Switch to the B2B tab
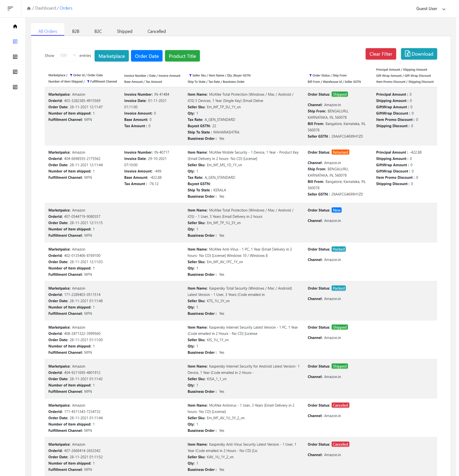Viewport: 459px width, 476px height. pos(75,31)
